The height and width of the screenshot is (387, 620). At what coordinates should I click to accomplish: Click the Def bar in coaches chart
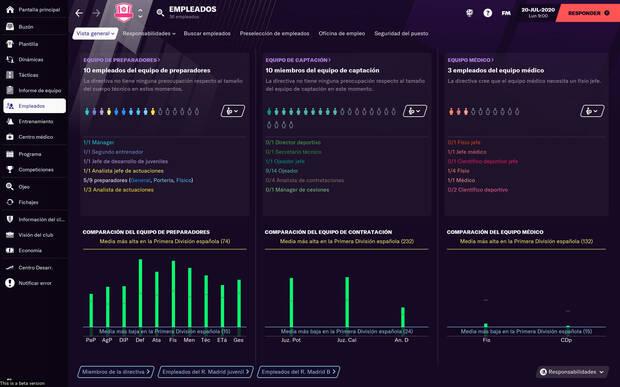point(140,293)
